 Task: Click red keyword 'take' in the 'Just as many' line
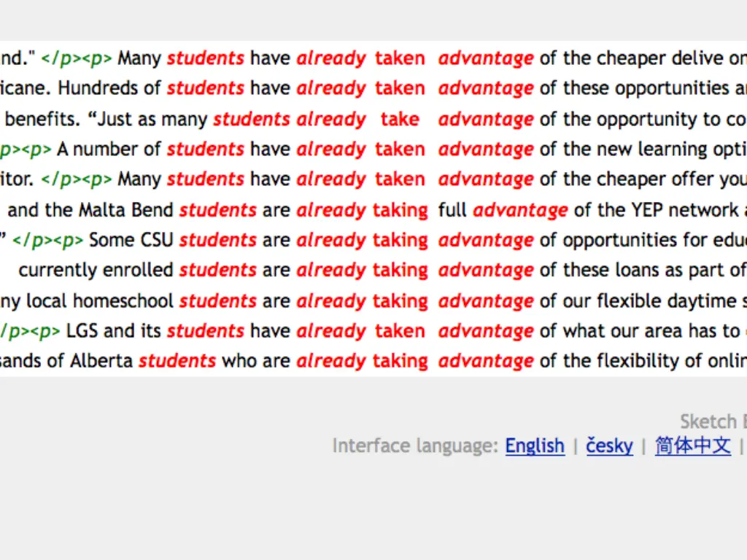pyautogui.click(x=400, y=119)
